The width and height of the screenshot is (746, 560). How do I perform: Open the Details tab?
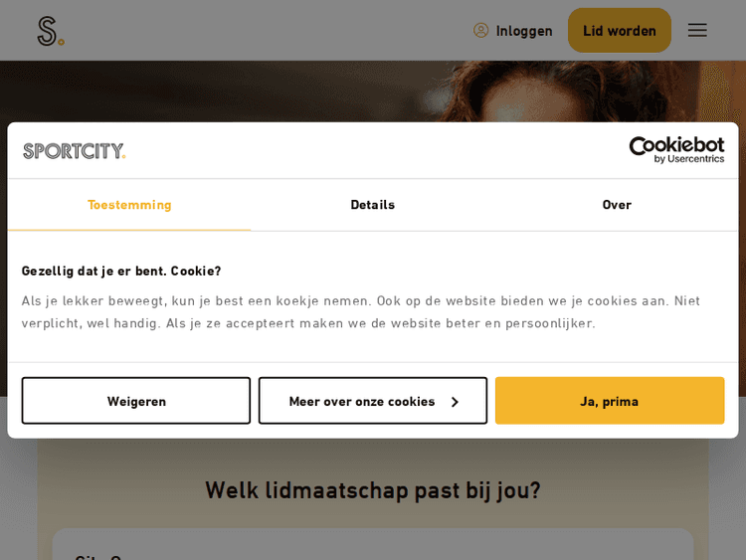pos(373,205)
